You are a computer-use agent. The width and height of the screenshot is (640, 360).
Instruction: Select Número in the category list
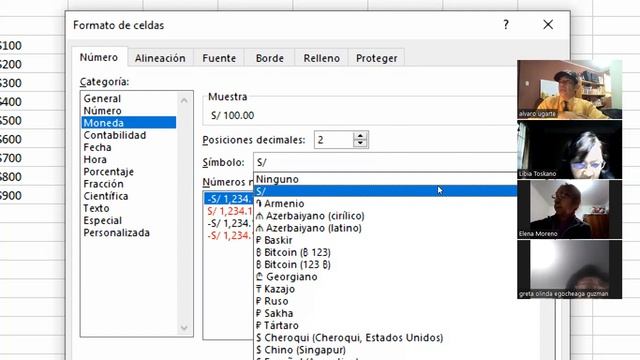tap(129, 111)
